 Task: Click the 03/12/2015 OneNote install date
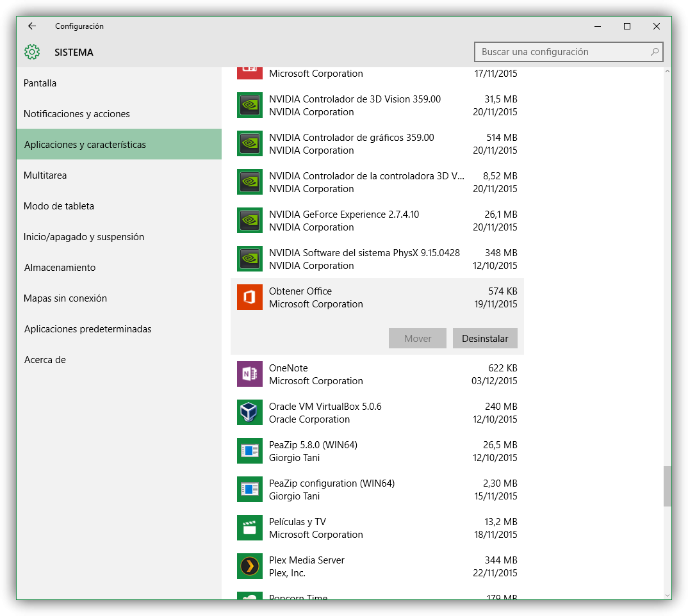(494, 381)
